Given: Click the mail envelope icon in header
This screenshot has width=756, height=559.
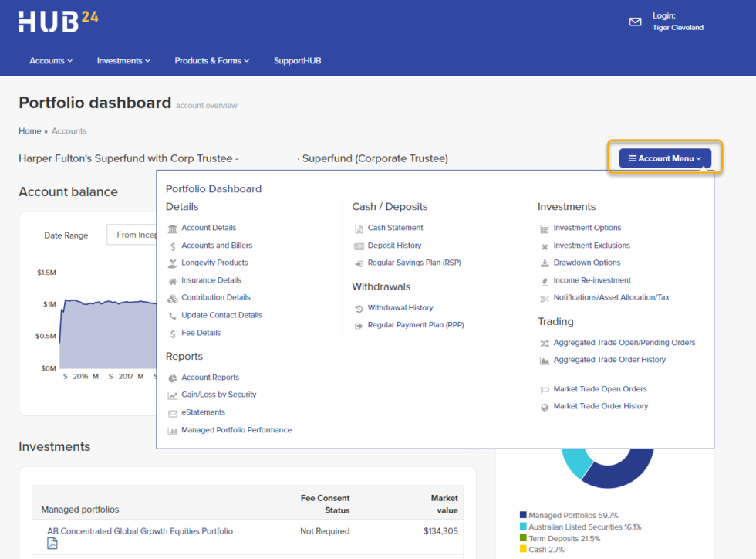Looking at the screenshot, I should click(635, 22).
